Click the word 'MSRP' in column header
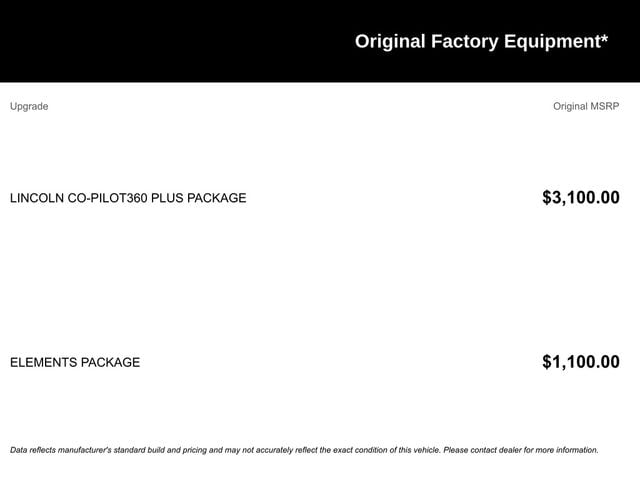The width and height of the screenshot is (640, 480). coord(605,106)
